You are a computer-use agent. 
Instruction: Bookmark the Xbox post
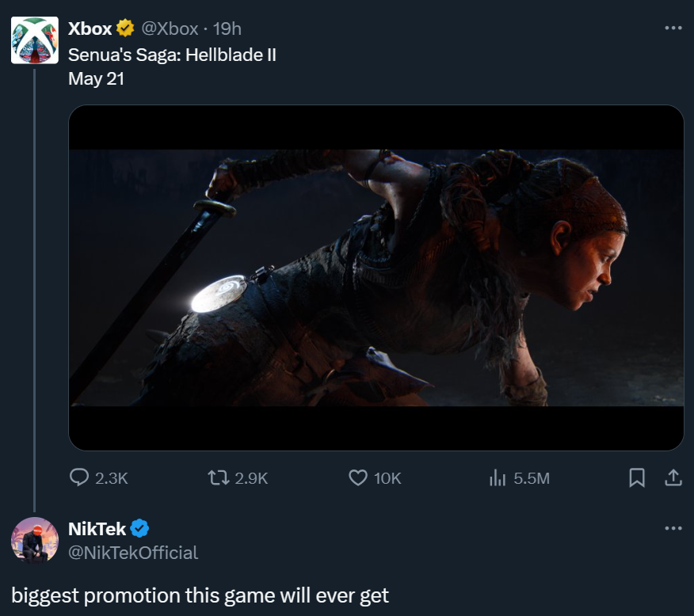[636, 477]
